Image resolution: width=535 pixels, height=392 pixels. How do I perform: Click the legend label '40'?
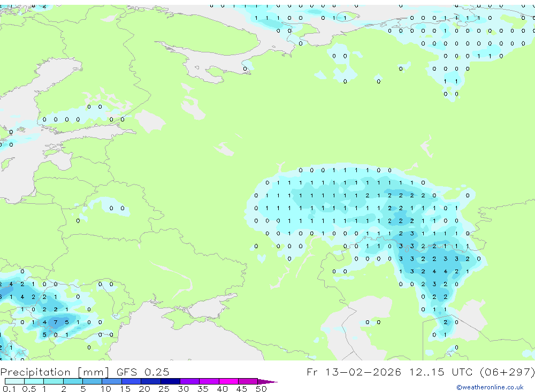pyautogui.click(x=222, y=389)
